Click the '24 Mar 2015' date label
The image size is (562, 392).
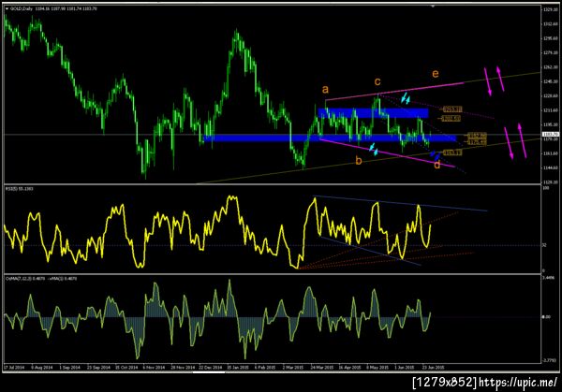[321, 368]
